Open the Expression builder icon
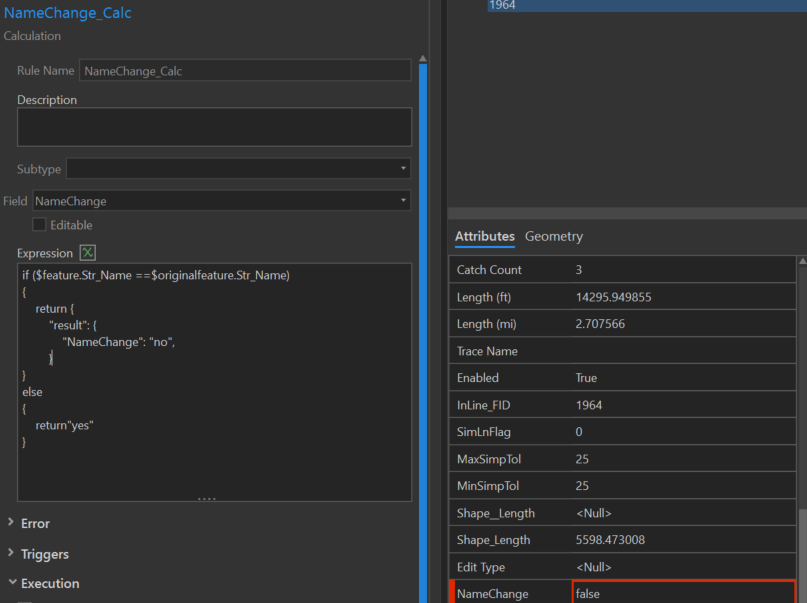This screenshot has width=807, height=603. [x=88, y=253]
